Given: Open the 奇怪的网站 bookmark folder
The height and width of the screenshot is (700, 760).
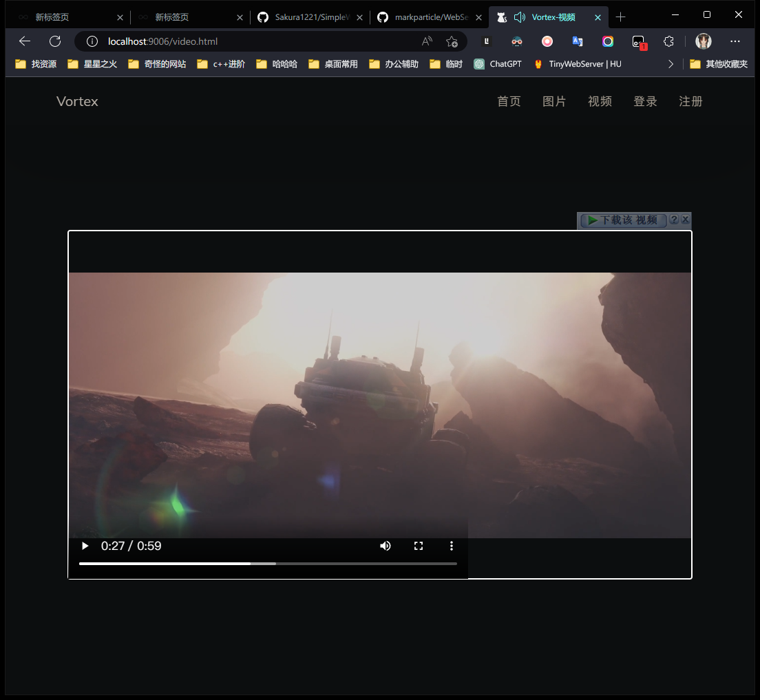Looking at the screenshot, I should tap(157, 64).
